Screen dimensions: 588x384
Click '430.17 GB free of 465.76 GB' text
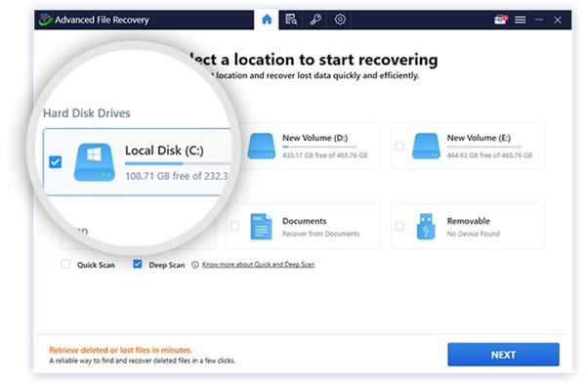click(324, 155)
